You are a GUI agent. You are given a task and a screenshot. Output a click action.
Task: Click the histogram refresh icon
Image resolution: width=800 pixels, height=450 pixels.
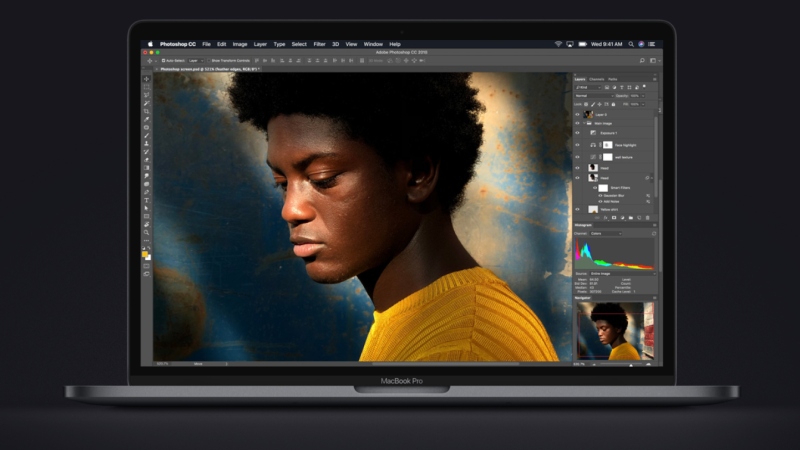pyautogui.click(x=654, y=234)
